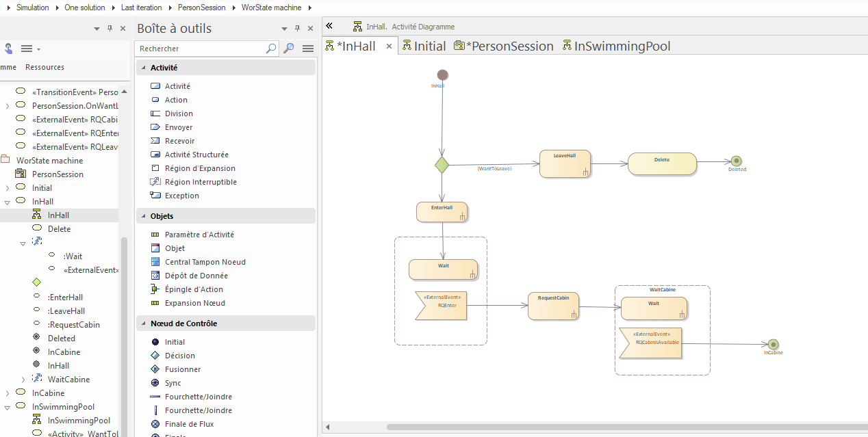Select the Décision node tool
The height and width of the screenshot is (437, 868).
point(179,356)
